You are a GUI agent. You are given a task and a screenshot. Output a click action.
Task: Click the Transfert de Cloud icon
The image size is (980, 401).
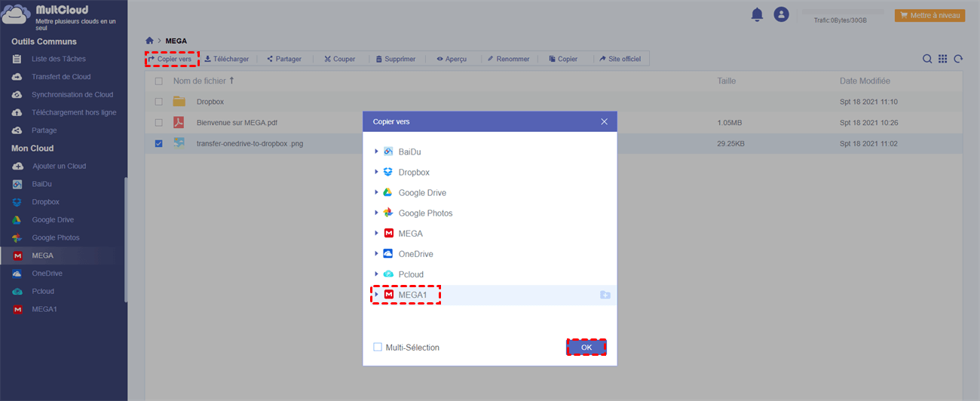click(x=17, y=77)
